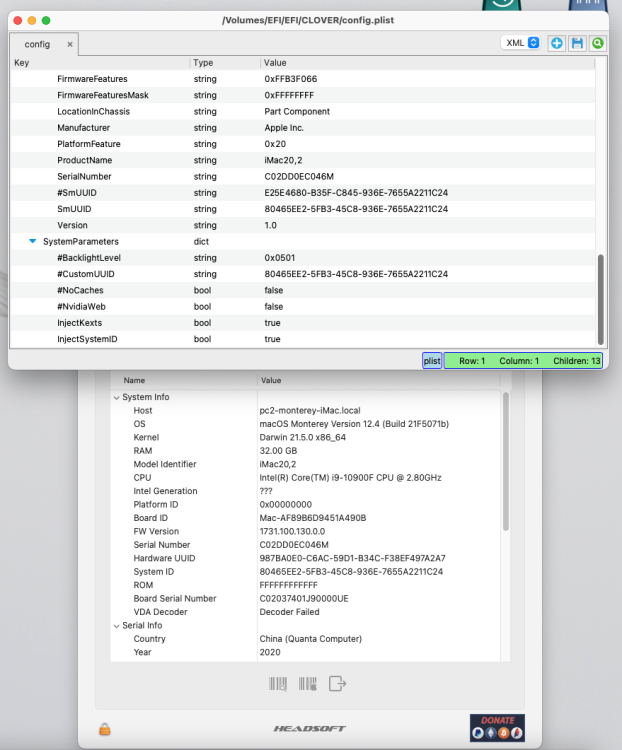Screen dimensions: 622x750
Task: Click the true value of InjectKexts
Action: pyautogui.click(x=272, y=323)
